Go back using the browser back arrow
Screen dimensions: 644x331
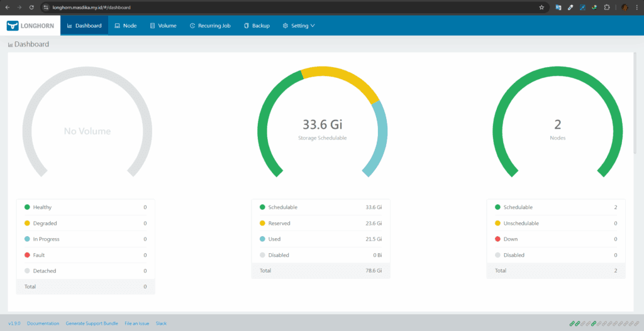[x=8, y=8]
